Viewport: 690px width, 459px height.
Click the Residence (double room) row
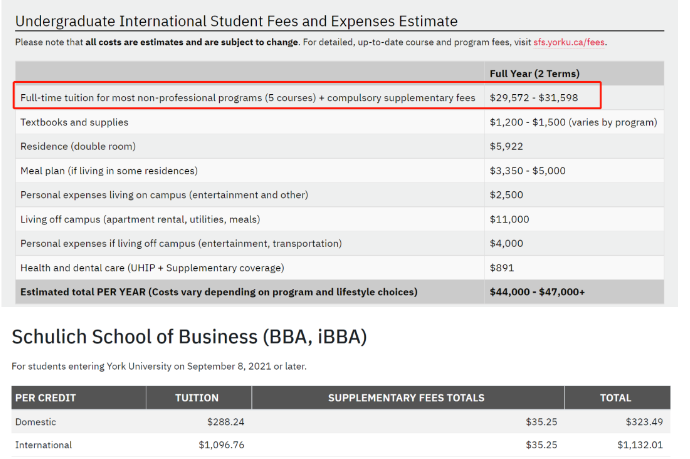[73, 146]
